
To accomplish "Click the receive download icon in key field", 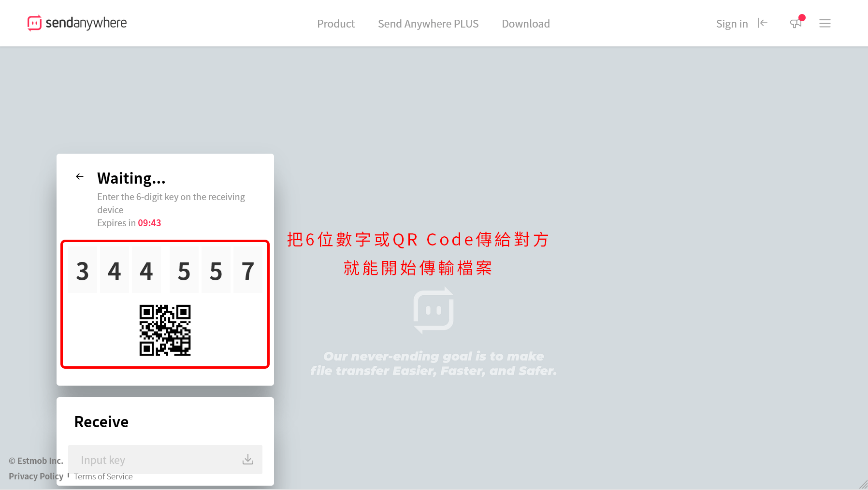I will click(247, 459).
